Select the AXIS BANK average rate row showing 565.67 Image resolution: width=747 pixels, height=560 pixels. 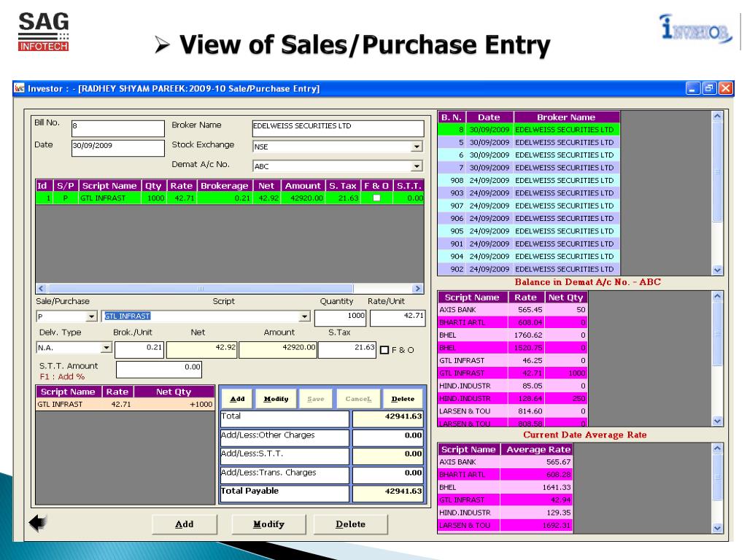(505, 462)
